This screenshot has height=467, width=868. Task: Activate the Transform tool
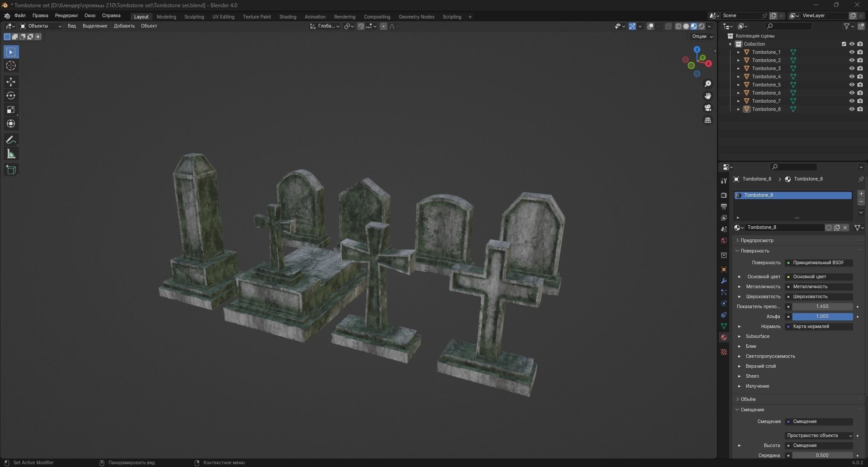(11, 124)
